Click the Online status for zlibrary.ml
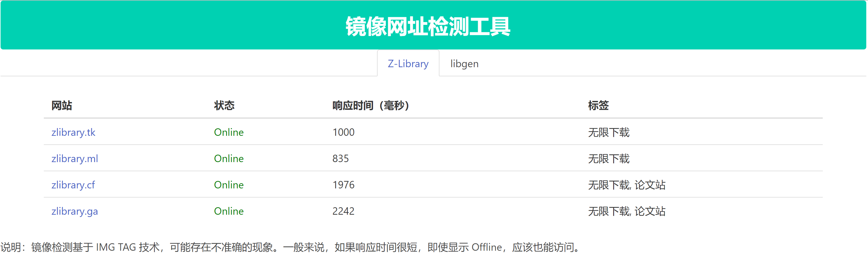This screenshot has height=269, width=868. [228, 159]
